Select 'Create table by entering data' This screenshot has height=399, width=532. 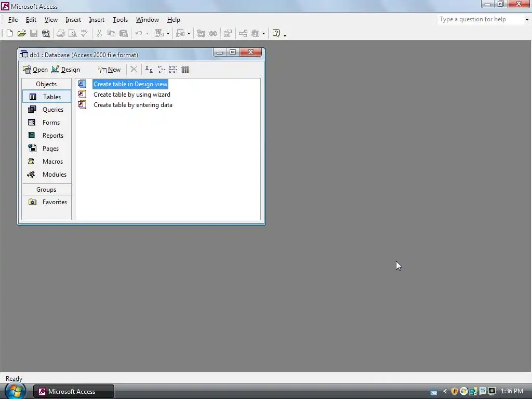click(132, 105)
